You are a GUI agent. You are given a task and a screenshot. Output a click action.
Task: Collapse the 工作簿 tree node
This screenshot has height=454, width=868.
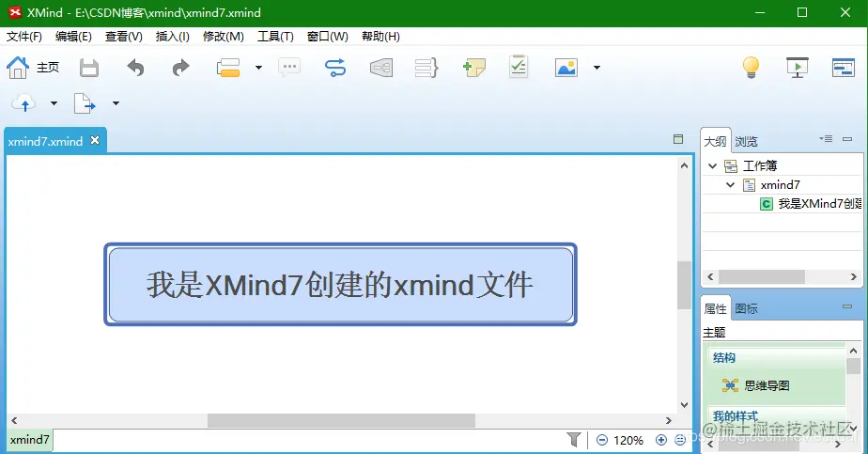pyautogui.click(x=712, y=165)
